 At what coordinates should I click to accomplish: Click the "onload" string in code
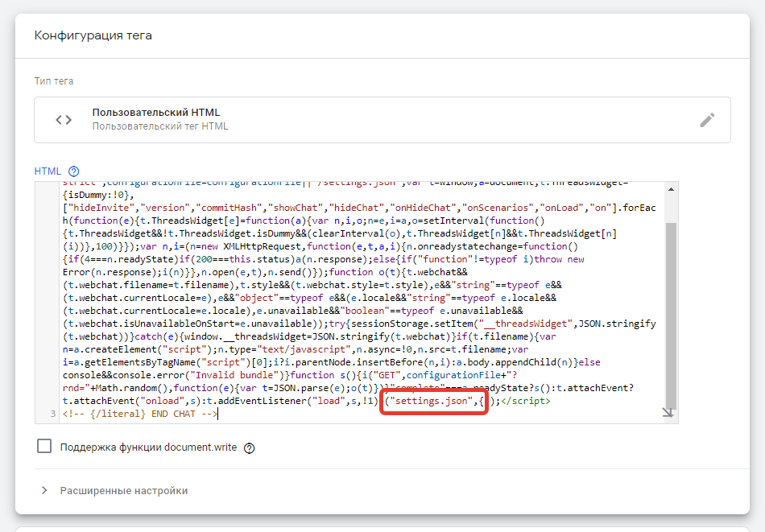tap(163, 401)
